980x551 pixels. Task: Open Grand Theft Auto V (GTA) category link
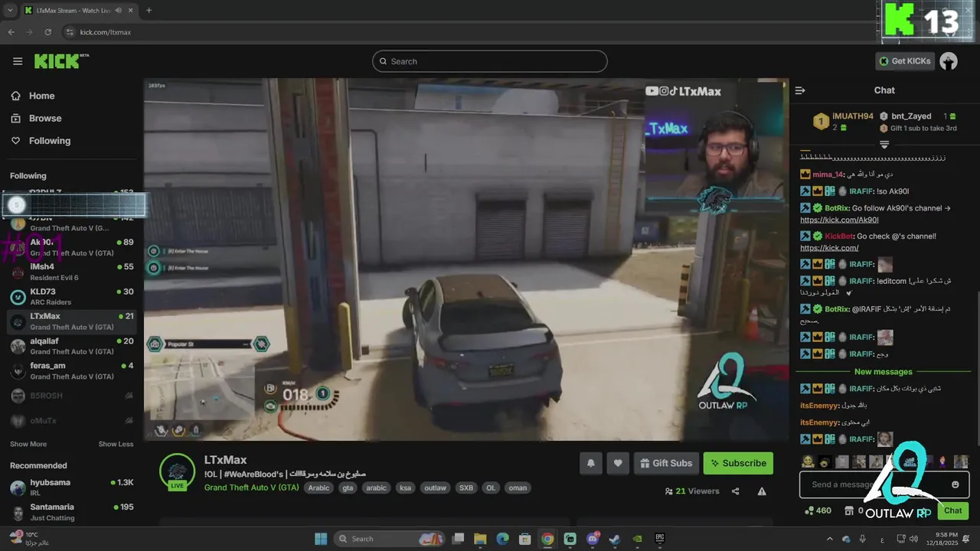pos(251,487)
